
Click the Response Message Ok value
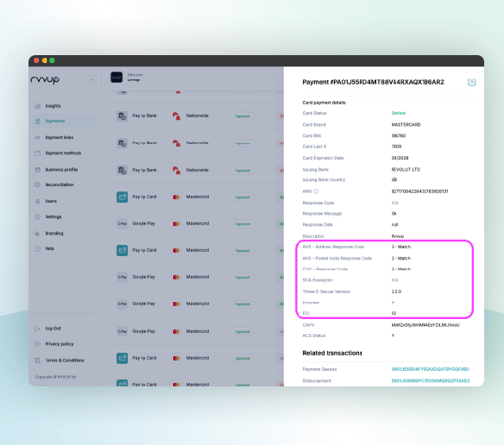coord(394,214)
